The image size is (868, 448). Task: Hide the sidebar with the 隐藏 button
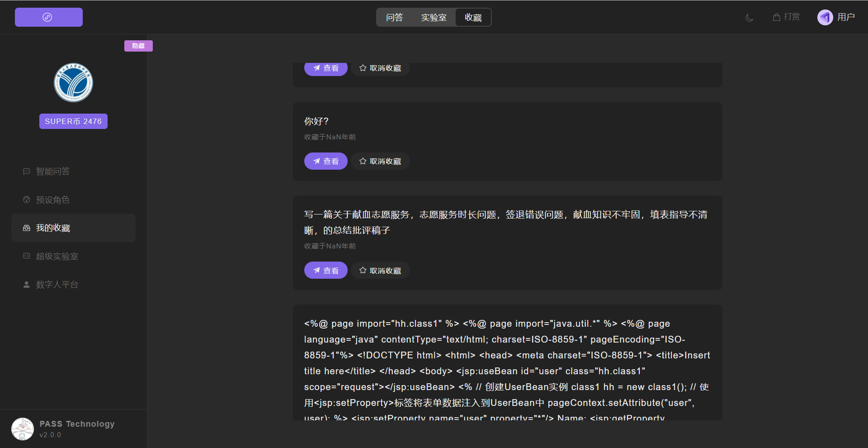pos(138,46)
